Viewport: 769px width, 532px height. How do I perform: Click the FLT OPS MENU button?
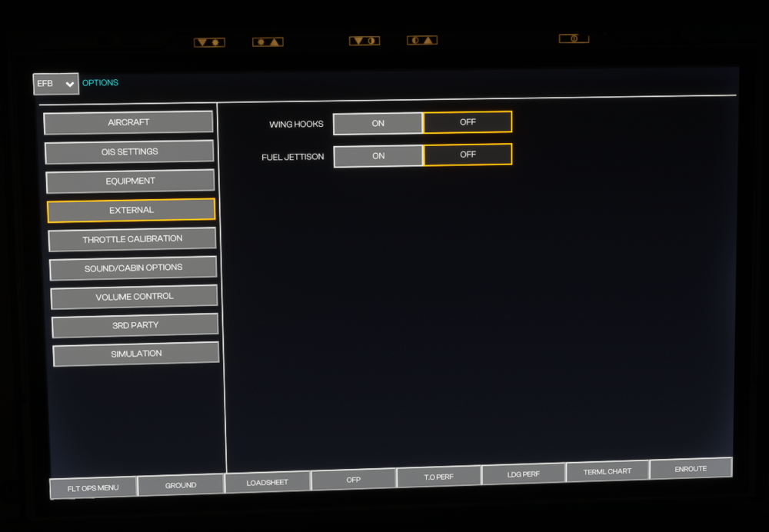(93, 487)
